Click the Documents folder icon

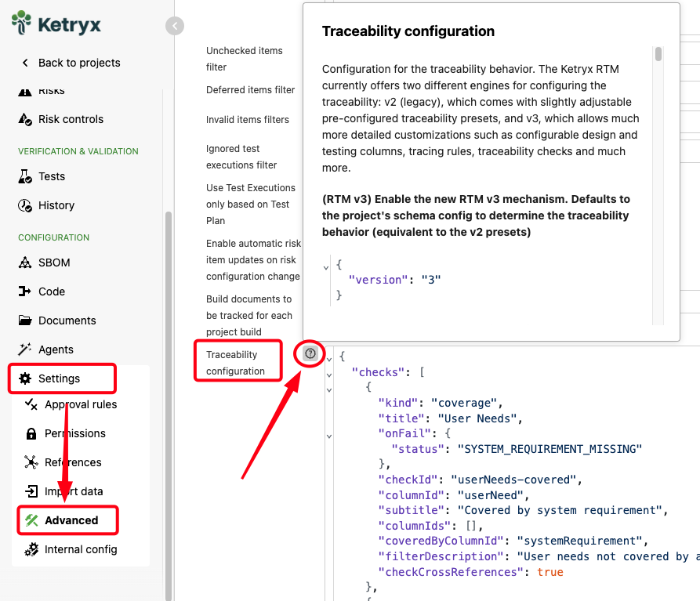tap(25, 320)
